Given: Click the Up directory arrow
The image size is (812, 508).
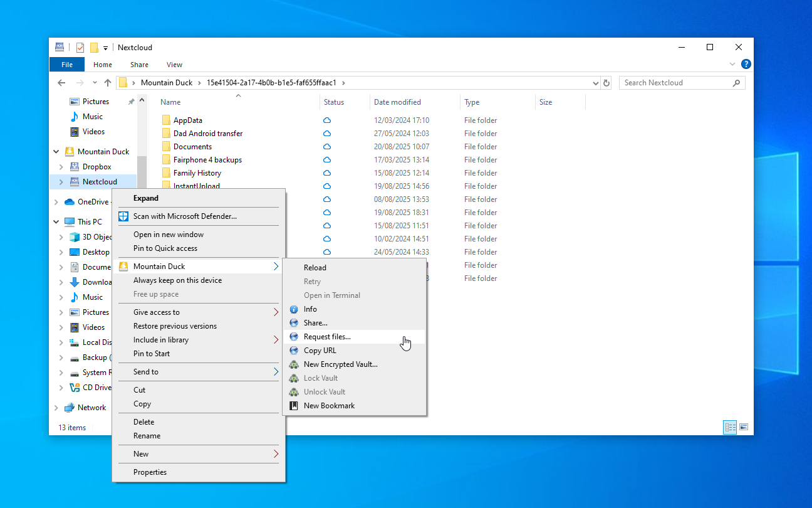Looking at the screenshot, I should 108,83.
